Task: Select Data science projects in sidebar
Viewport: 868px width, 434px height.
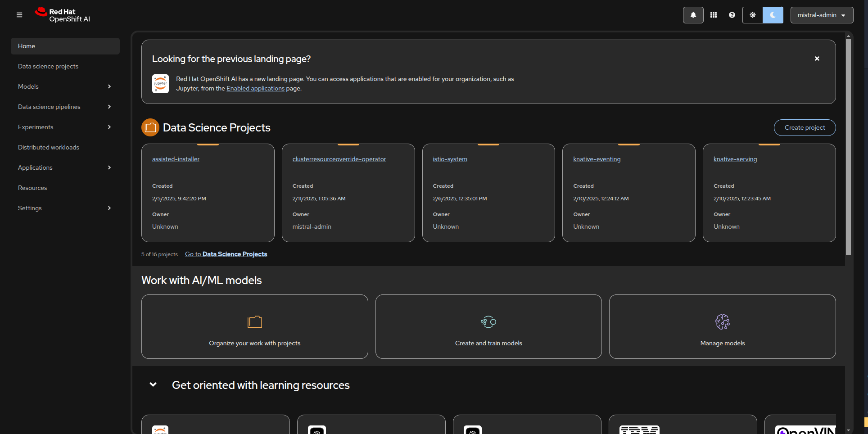Action: 65,66
